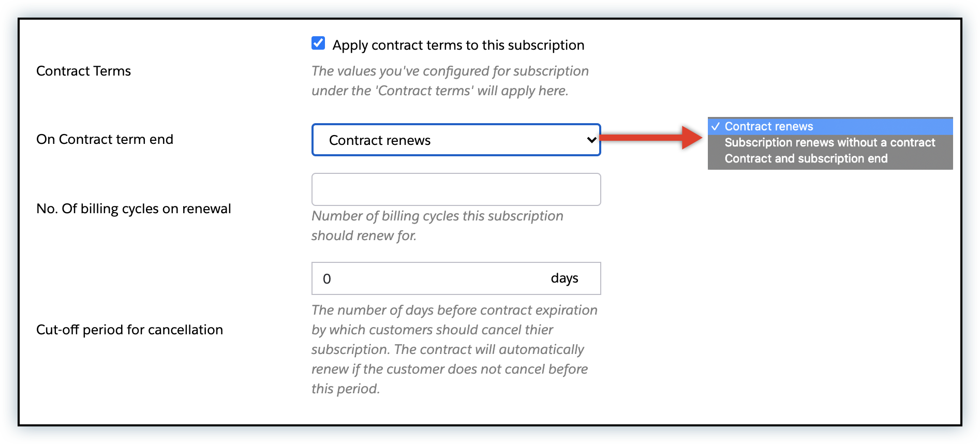This screenshot has width=980, height=444.
Task: Click the 'Contract Terms' field label
Action: pos(83,71)
